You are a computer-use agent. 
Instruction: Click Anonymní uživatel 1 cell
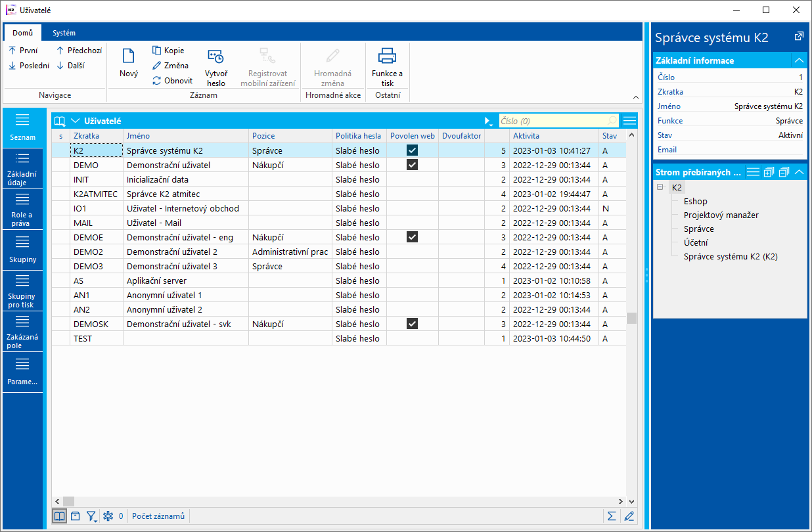[x=186, y=295]
